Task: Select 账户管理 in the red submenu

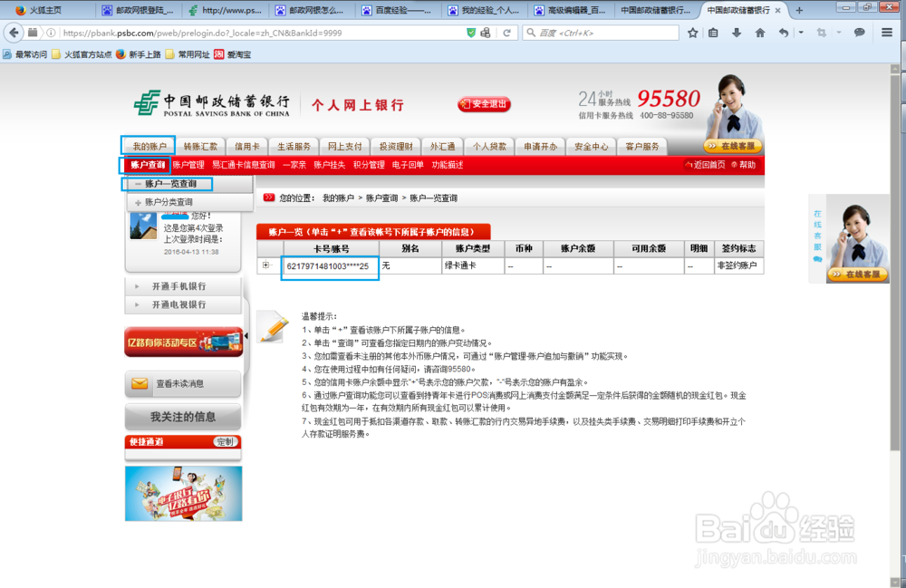Action: click(x=188, y=165)
